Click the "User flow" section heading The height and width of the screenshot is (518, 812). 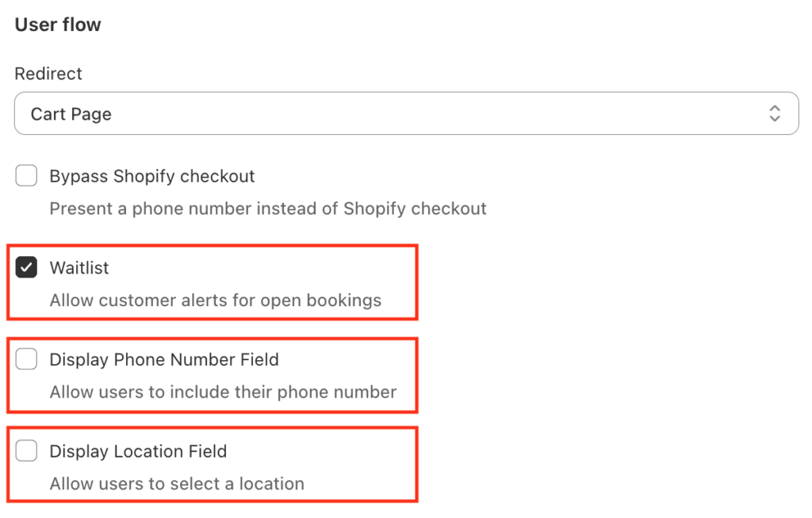58,25
